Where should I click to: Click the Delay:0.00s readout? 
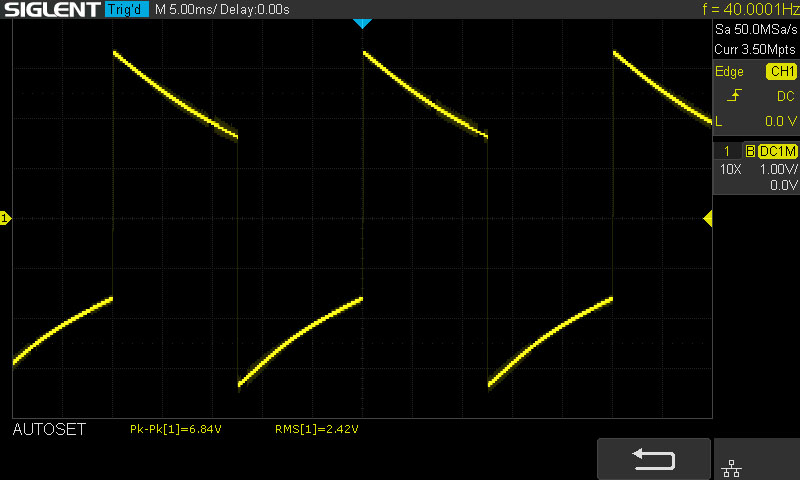[x=255, y=9]
